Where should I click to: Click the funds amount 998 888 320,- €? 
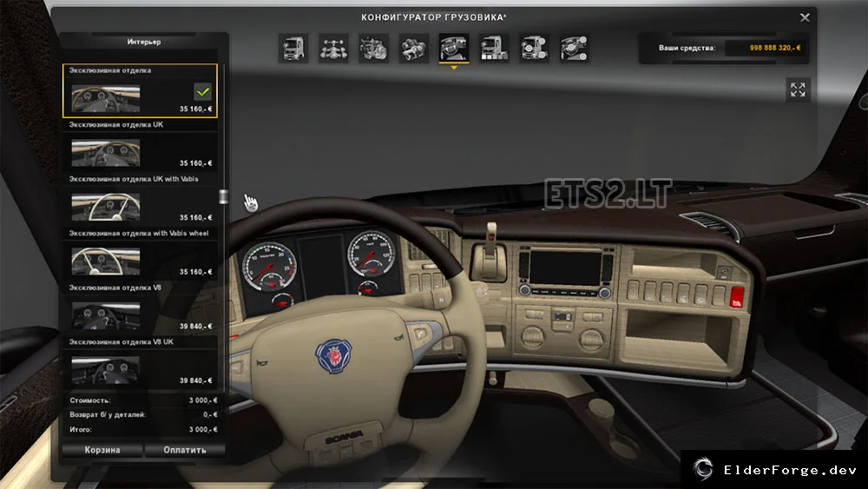[774, 48]
